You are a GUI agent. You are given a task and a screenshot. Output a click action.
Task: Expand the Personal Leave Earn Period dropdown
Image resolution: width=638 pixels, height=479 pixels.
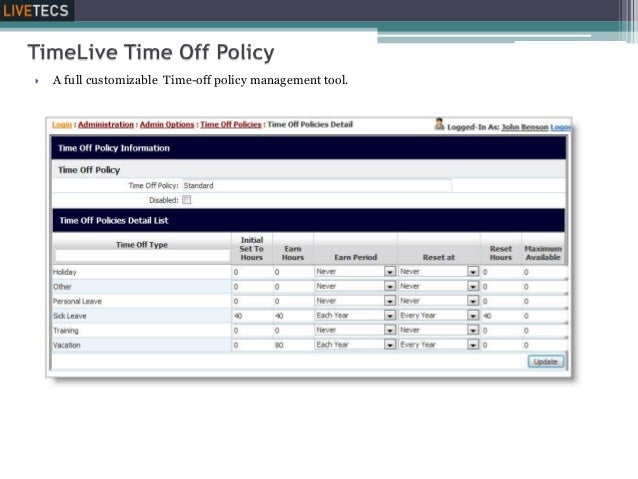tap(390, 301)
